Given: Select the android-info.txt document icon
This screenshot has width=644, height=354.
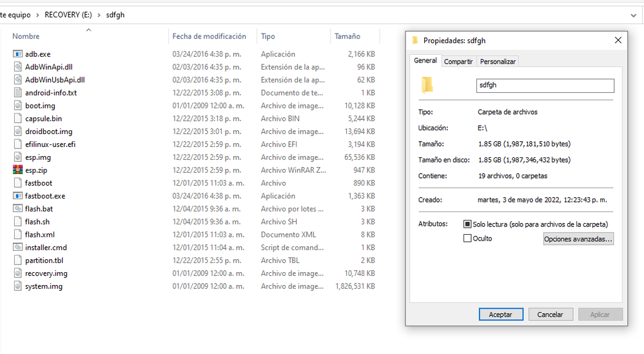Looking at the screenshot, I should [x=17, y=93].
